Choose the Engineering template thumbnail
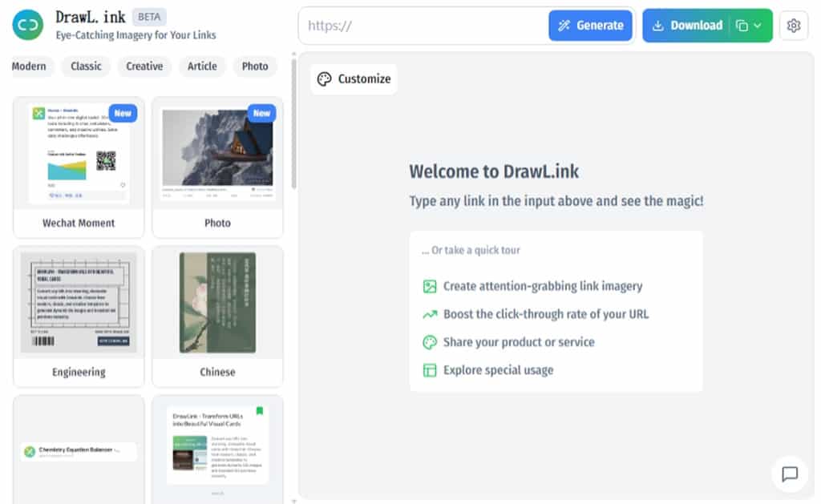821x504 pixels. tap(79, 302)
